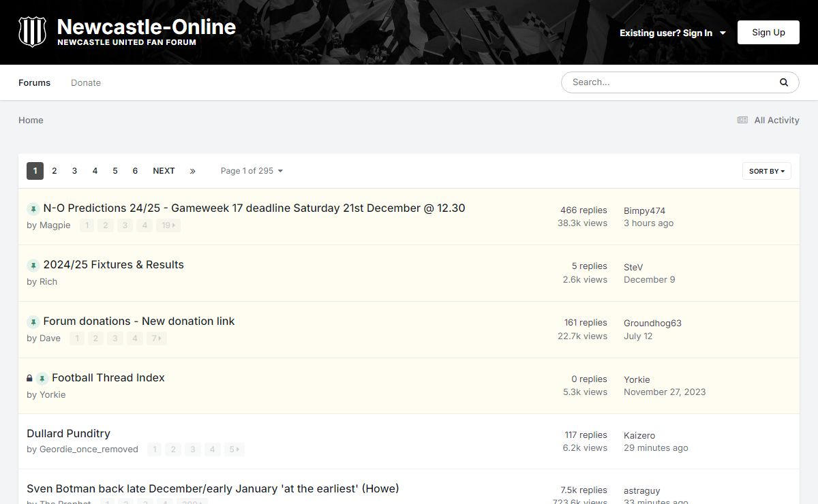
Task: Open last poster Kaizero's profile
Action: 639,436
